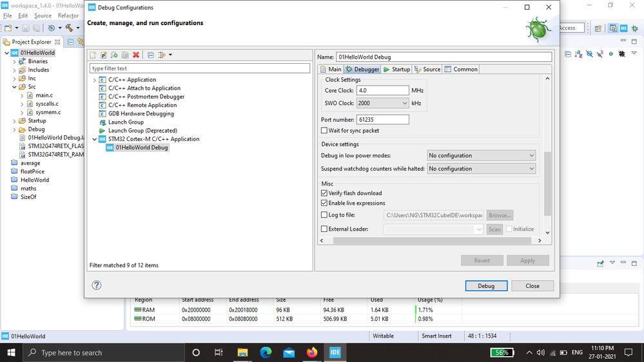Enable the External Loader checkbox

pyautogui.click(x=324, y=229)
